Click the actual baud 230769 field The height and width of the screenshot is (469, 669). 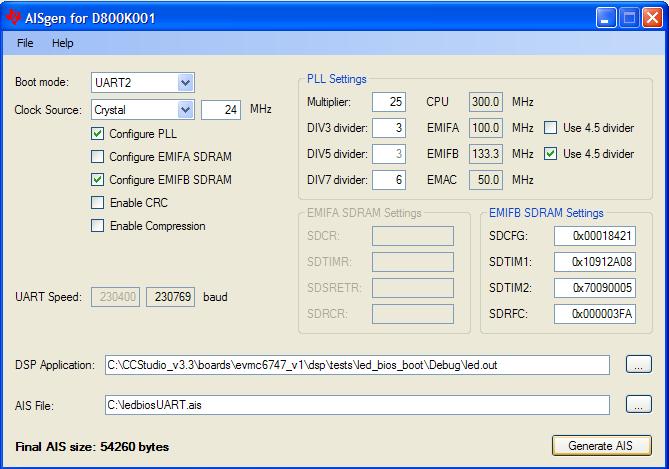point(171,297)
